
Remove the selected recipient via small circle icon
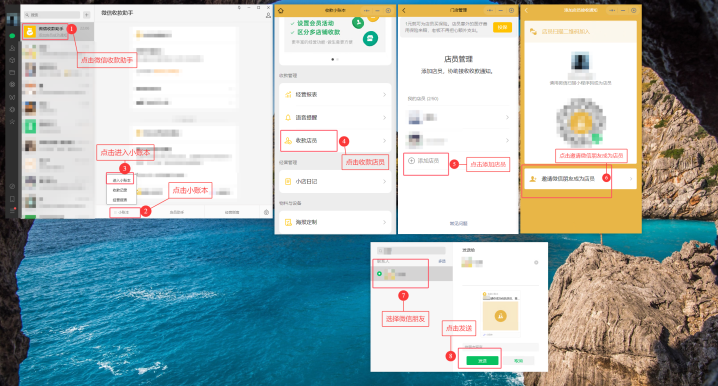tap(536, 262)
